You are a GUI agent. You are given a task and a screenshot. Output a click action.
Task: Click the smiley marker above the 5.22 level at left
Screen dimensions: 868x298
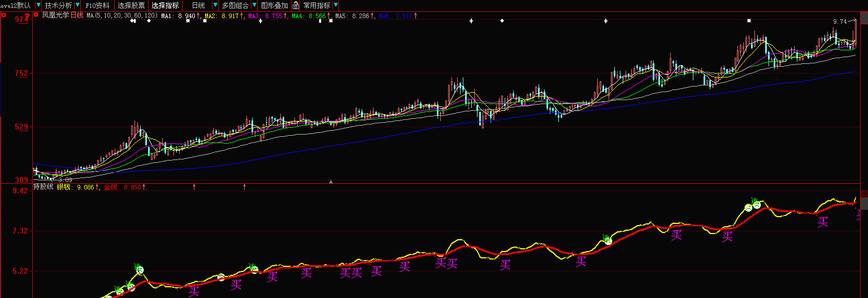click(139, 270)
